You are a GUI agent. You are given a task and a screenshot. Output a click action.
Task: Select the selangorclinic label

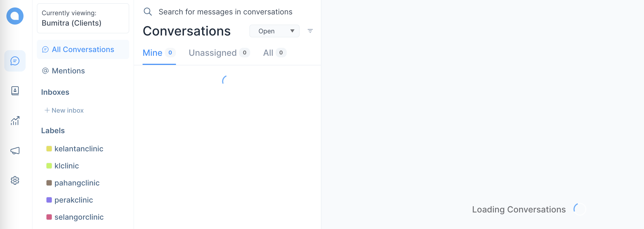tap(79, 217)
